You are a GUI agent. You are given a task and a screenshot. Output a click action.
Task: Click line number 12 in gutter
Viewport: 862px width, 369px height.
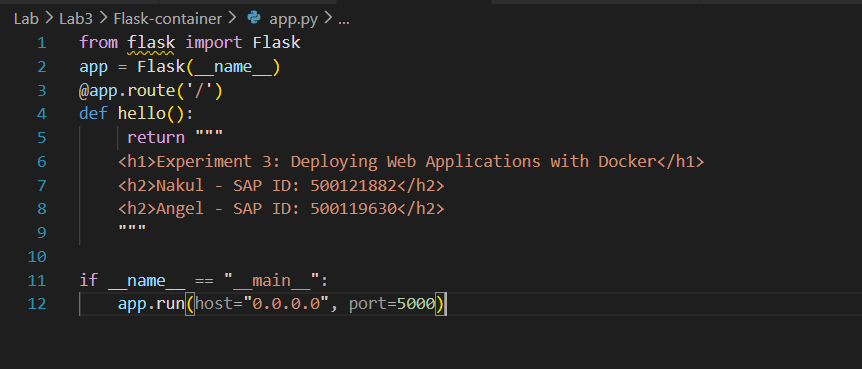tap(37, 304)
